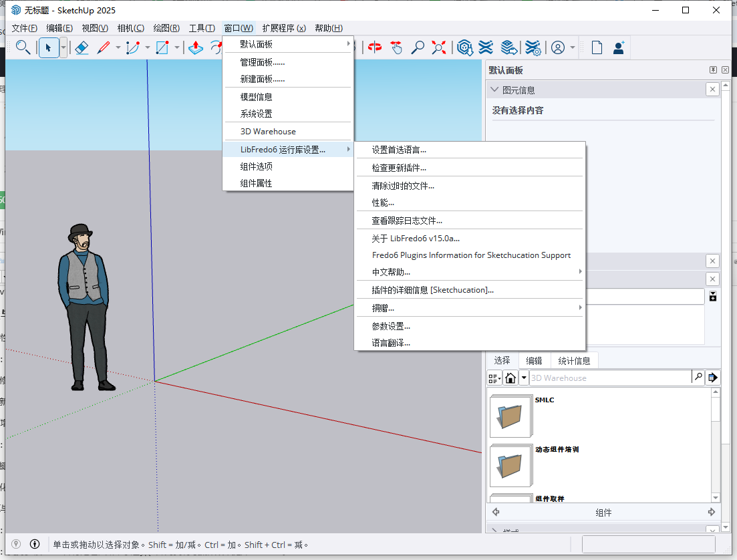Click the down arrow of the component list scrollbar
The height and width of the screenshot is (560, 737).
pos(716,497)
